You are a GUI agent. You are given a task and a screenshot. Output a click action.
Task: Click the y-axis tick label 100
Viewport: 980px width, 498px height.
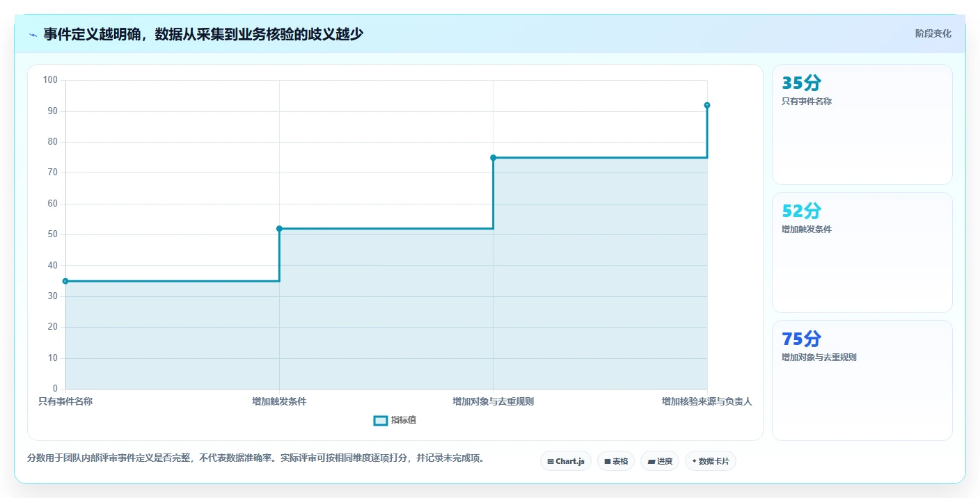[x=50, y=80]
